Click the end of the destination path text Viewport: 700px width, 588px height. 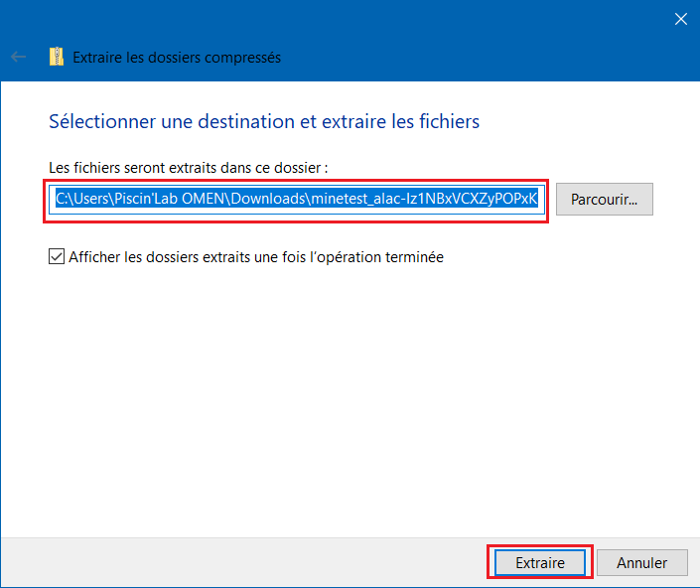point(536,199)
